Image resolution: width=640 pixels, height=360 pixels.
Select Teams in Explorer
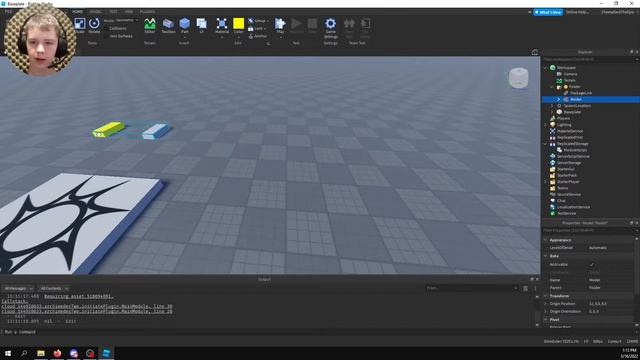pos(562,188)
